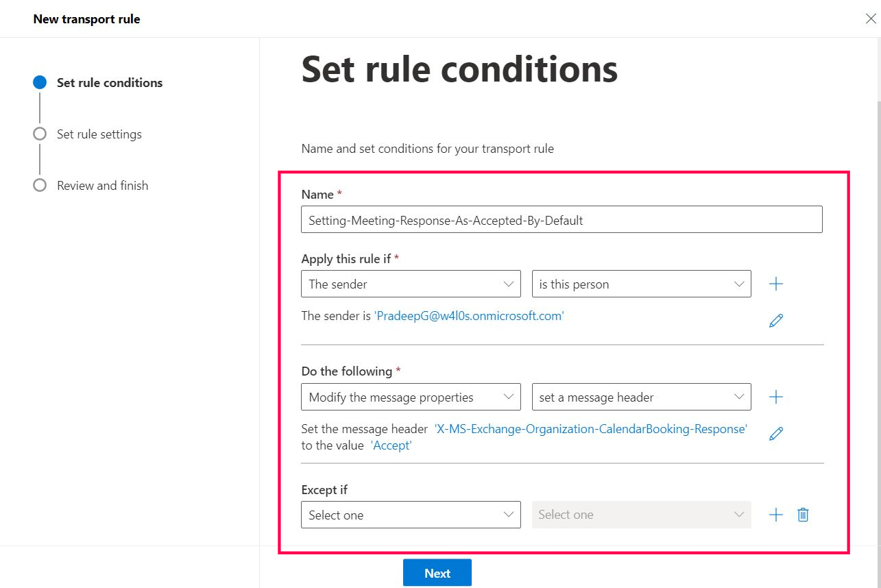Screen dimensions: 881x588
Task: Click X-MS-Exchange-Organization-CalendarBooking-Response header link
Action: 590,429
